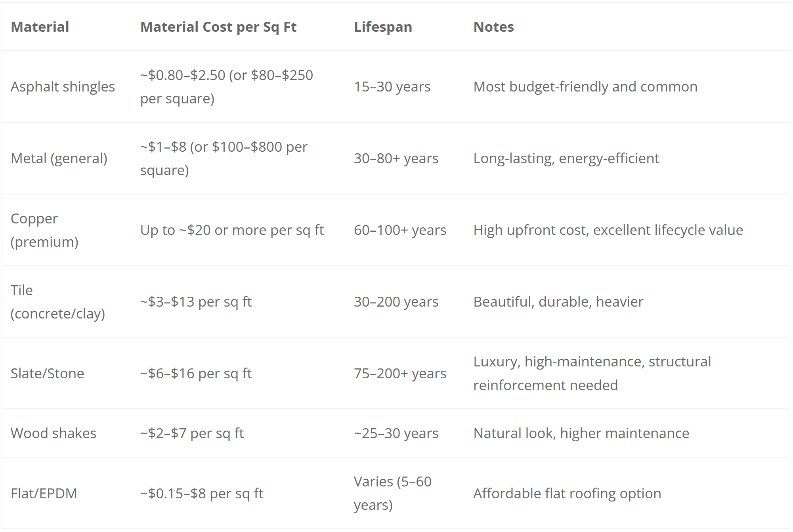Click the ~$0.80–$2.50 asphalt cost cell
Image resolution: width=793 pixels, height=532 pixels.
click(226, 87)
